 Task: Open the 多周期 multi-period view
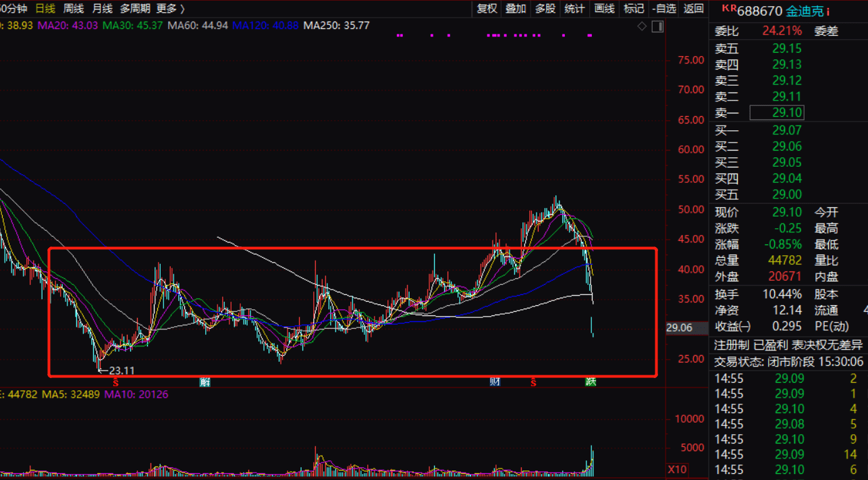[135, 9]
